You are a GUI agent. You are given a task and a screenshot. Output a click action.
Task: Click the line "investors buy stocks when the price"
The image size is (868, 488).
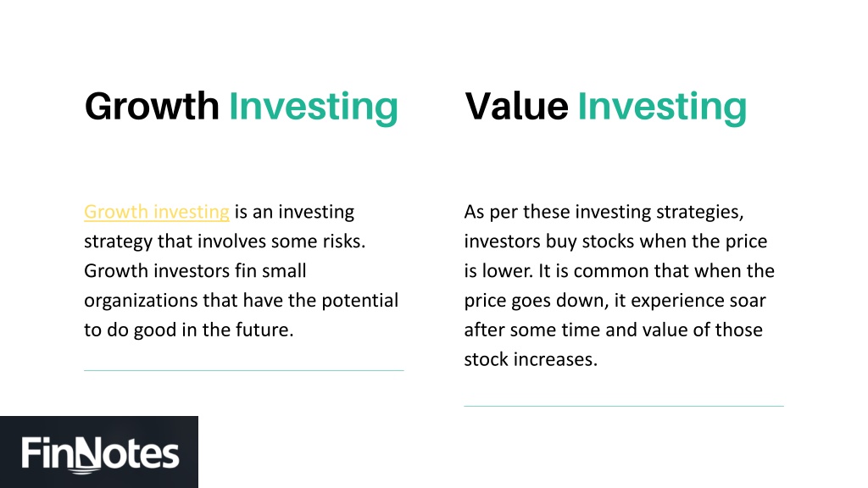click(x=615, y=241)
